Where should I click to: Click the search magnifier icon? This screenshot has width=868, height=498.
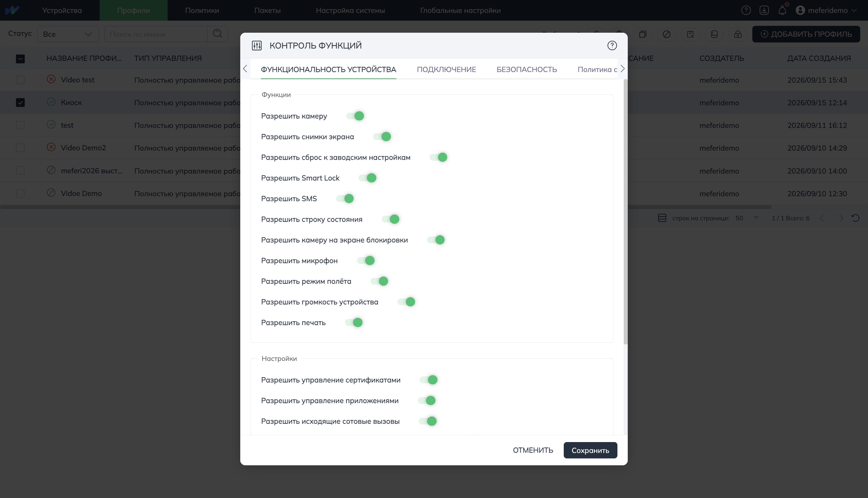pyautogui.click(x=217, y=34)
